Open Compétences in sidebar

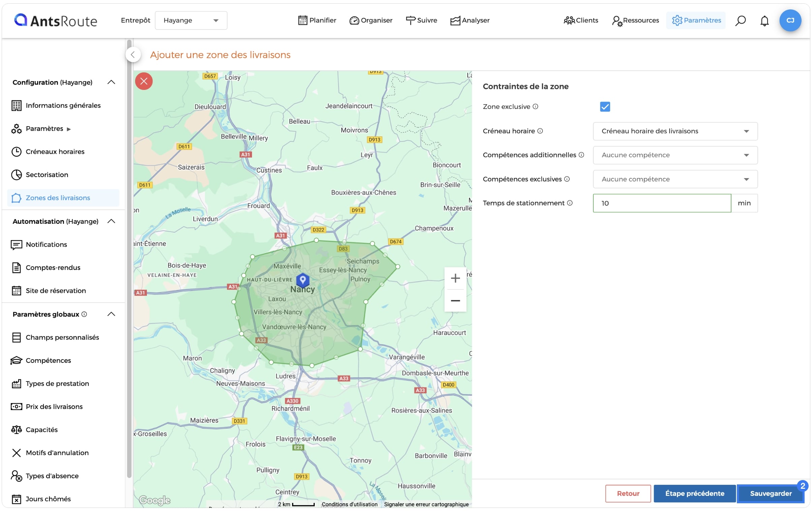pyautogui.click(x=63, y=361)
